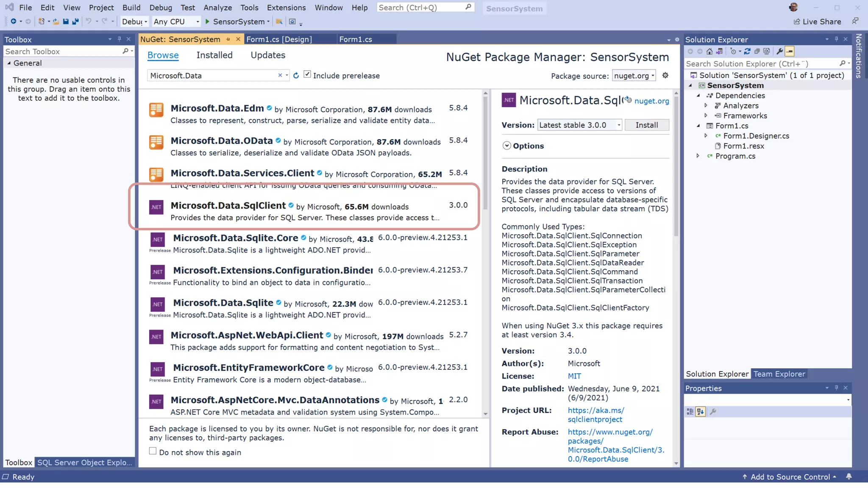This screenshot has height=488, width=868.
Task: Open the Extensions menu
Action: pyautogui.click(x=286, y=8)
